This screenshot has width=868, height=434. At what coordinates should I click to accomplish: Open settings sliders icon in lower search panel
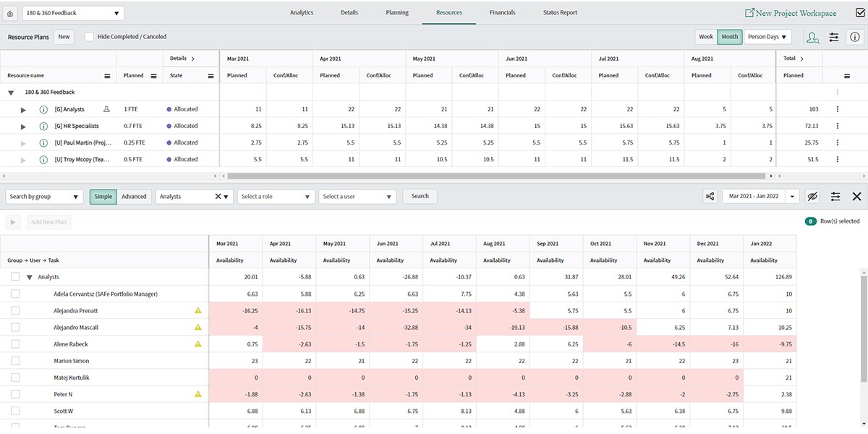click(x=835, y=196)
